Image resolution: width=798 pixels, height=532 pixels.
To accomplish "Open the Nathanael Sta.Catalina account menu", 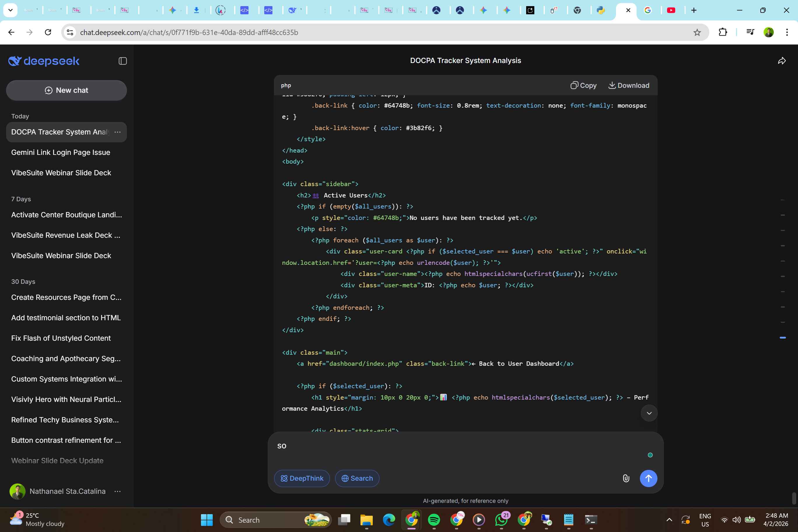I will (117, 491).
